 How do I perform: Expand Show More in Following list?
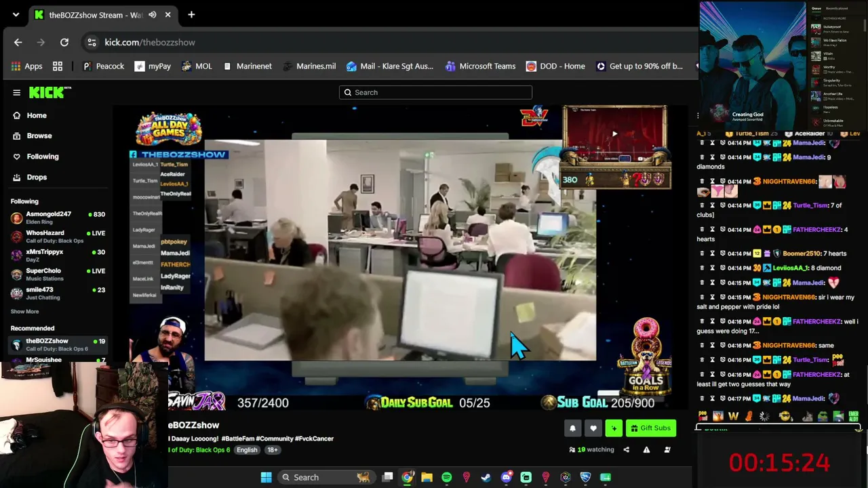[24, 312]
